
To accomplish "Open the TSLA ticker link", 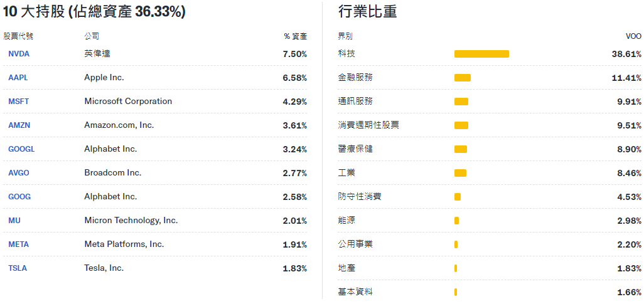I will 18,268.
